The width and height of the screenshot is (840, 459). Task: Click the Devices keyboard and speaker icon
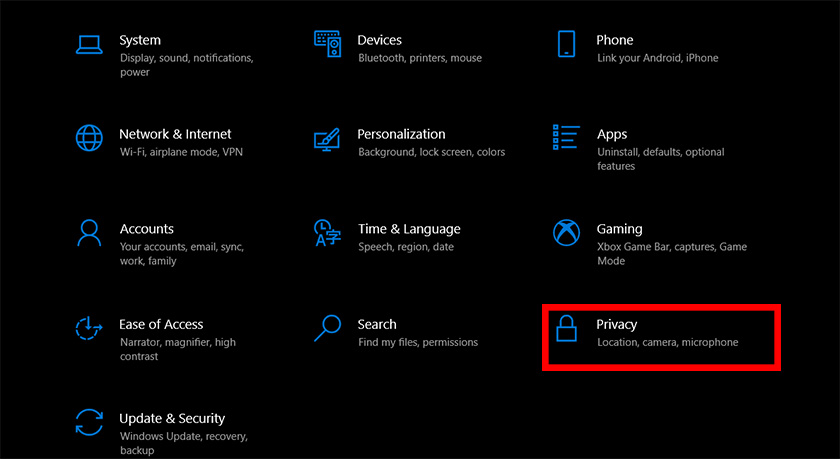pos(328,44)
